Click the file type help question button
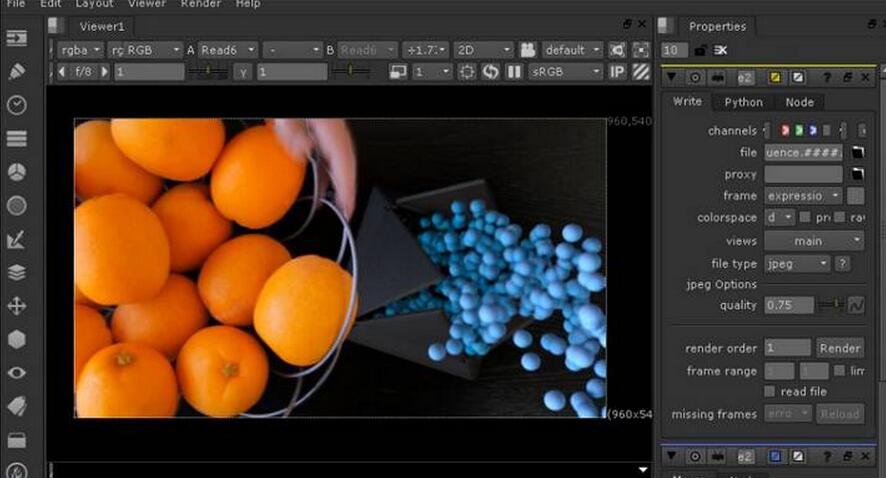886x478 pixels. point(842,264)
